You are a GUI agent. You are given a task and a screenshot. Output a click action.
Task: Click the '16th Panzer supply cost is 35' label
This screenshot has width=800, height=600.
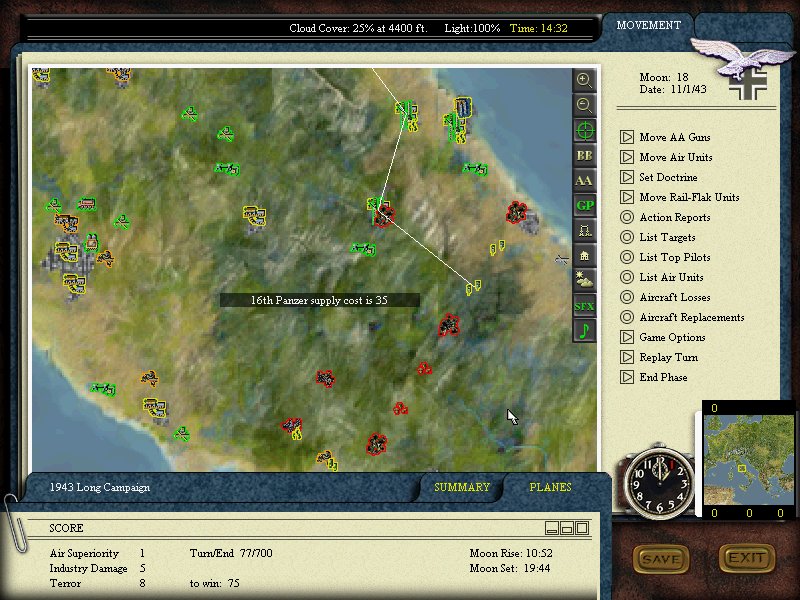(x=319, y=300)
